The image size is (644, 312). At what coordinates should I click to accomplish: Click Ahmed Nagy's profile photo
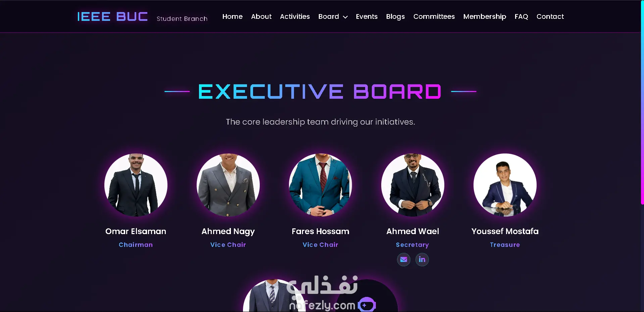click(228, 185)
